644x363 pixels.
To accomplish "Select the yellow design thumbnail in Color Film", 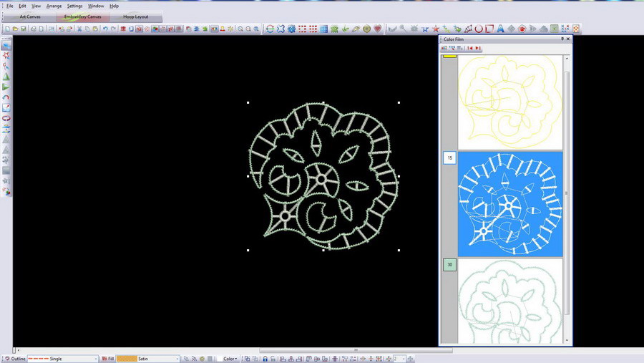I will click(x=510, y=102).
